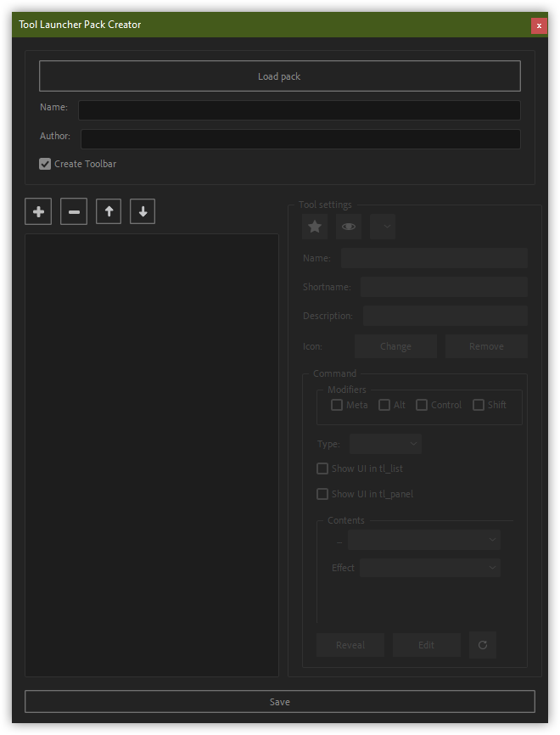Move tool down with down arrow
560x735 pixels.
pyautogui.click(x=143, y=211)
